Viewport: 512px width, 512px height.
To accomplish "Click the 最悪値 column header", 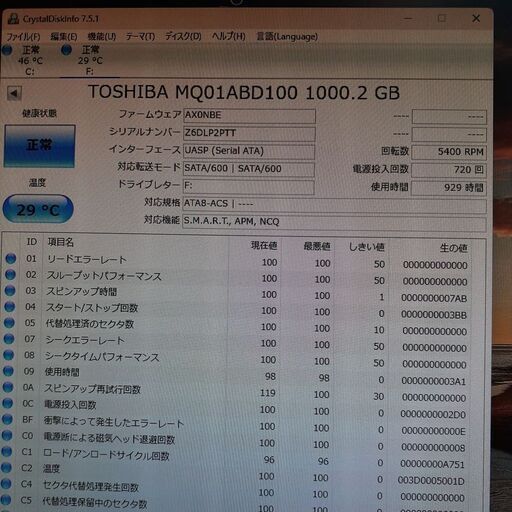I will point(317,247).
